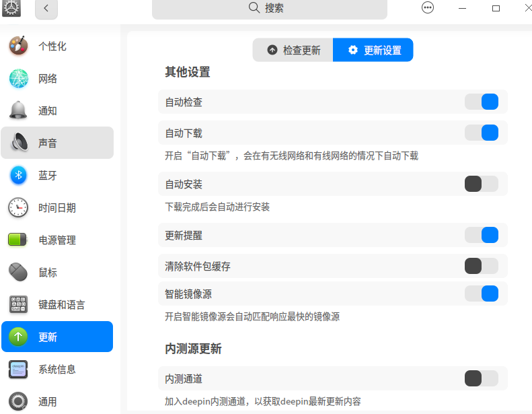Select the 更新设置 tab
532x414 pixels.
pyautogui.click(x=373, y=50)
